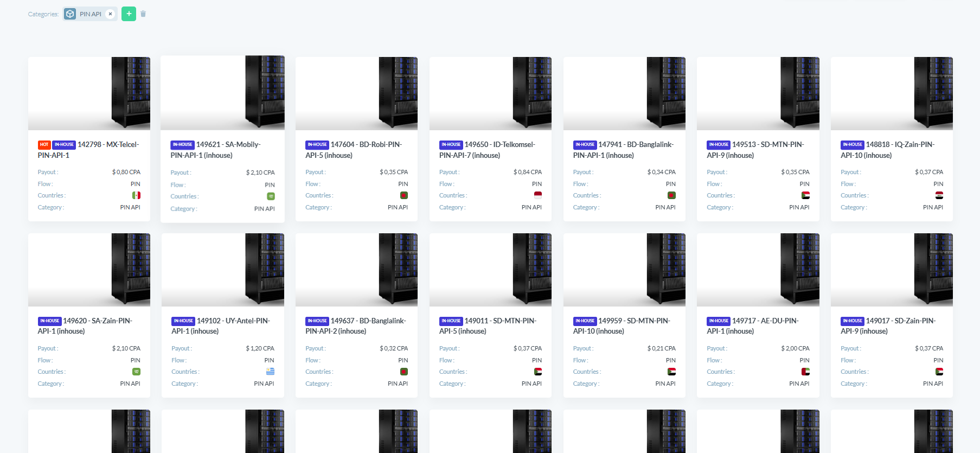Click payout $2,00 CPA on AE-DU card
The width and height of the screenshot is (980, 453).
point(795,348)
